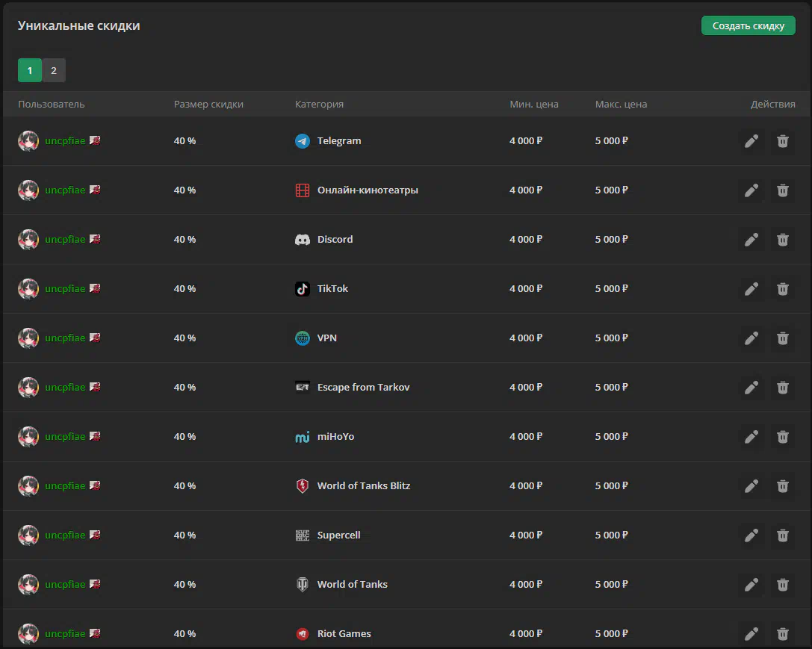Edit the miHoYo discount
The height and width of the screenshot is (649, 812).
click(751, 436)
